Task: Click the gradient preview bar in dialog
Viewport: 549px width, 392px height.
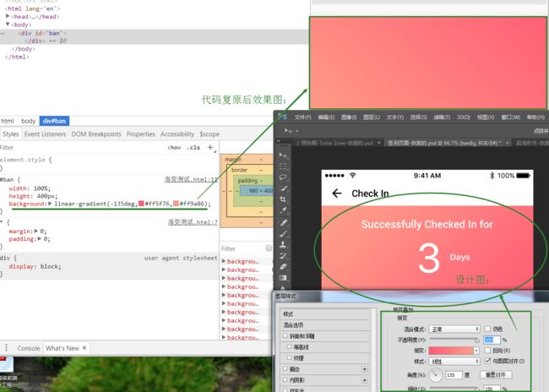Action: pyautogui.click(x=451, y=351)
